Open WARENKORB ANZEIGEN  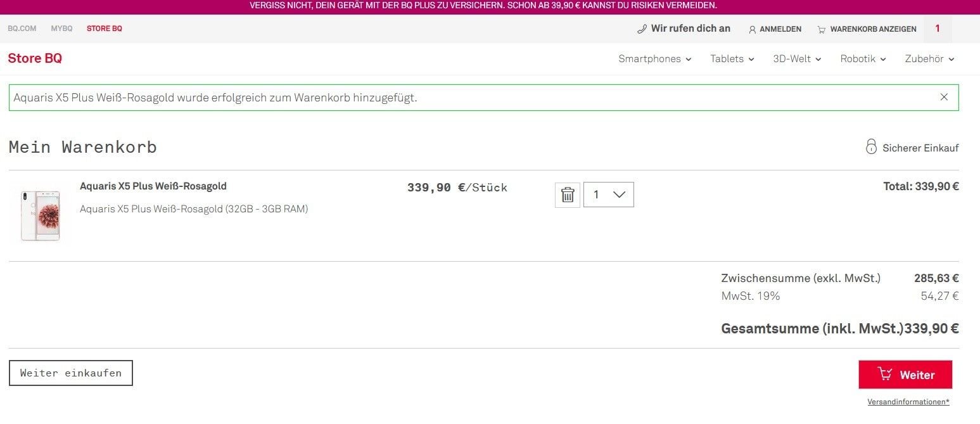click(x=873, y=29)
